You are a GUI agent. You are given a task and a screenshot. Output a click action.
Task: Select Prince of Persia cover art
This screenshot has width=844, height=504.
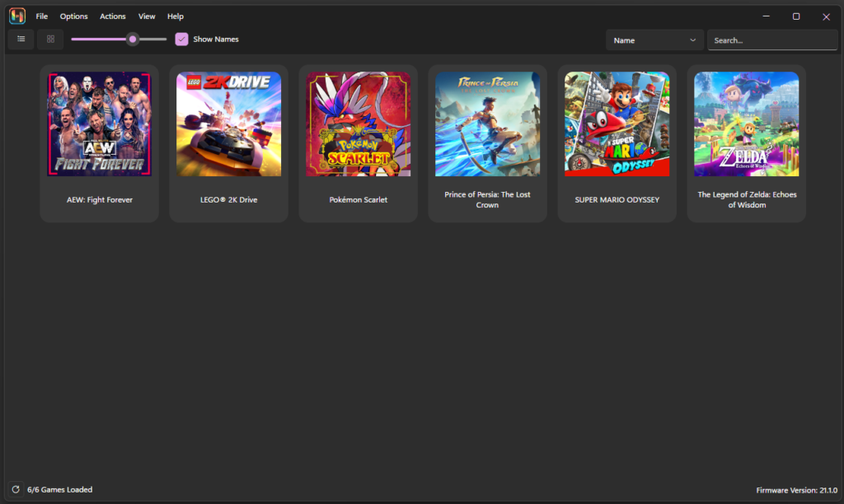tap(488, 124)
